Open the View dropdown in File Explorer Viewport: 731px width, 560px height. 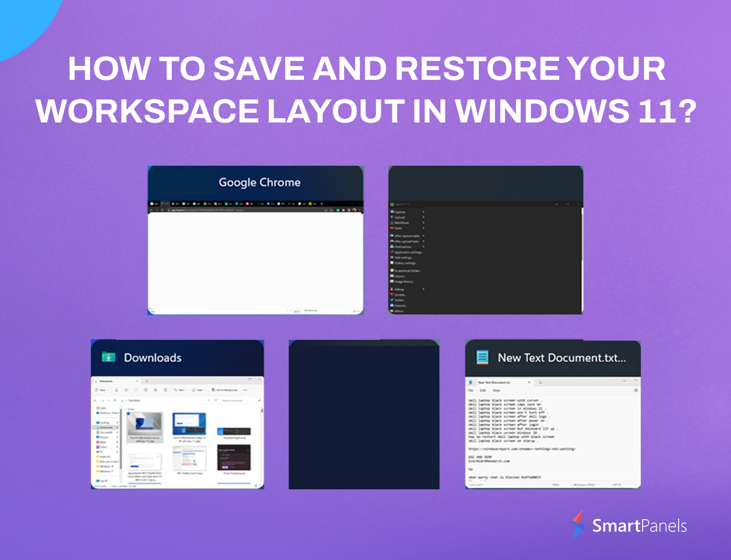[x=198, y=389]
